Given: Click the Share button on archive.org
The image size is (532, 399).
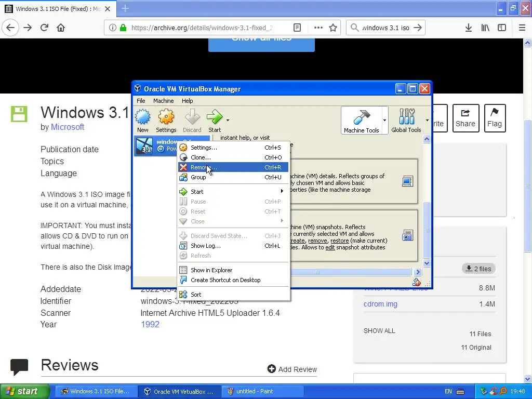Looking at the screenshot, I should [x=465, y=118].
